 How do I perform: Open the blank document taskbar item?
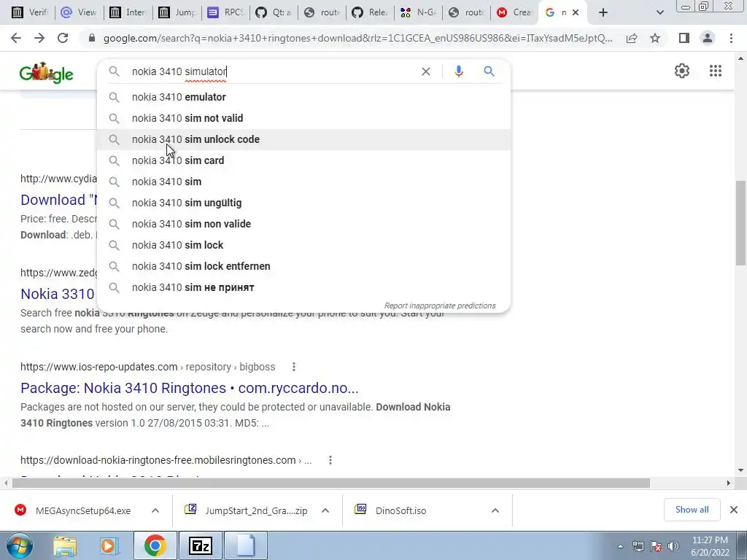pyautogui.click(x=246, y=545)
